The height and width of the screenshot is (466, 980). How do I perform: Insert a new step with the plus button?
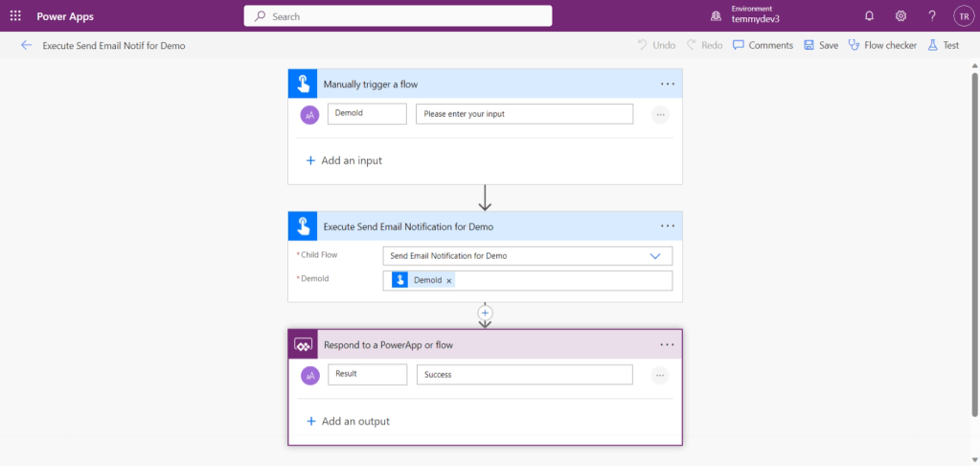point(485,313)
